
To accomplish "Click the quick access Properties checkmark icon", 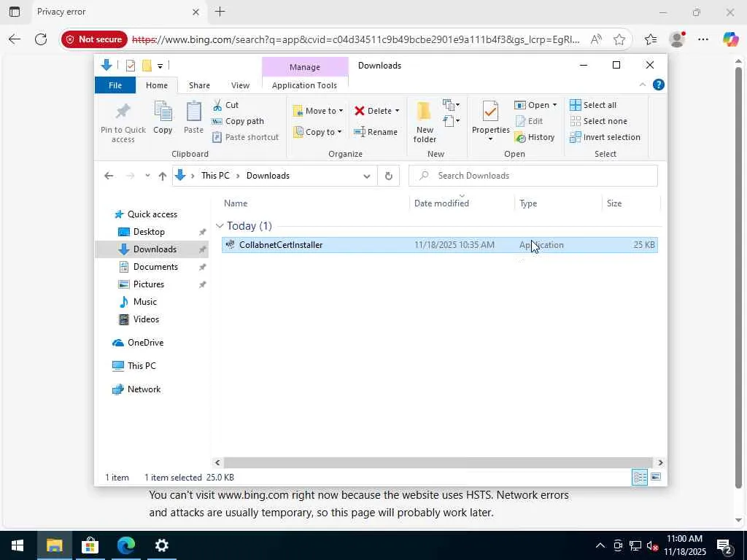I will 131,66.
